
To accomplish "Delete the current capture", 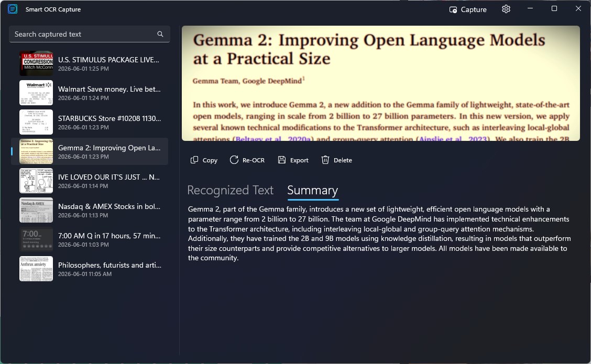I will pos(336,160).
